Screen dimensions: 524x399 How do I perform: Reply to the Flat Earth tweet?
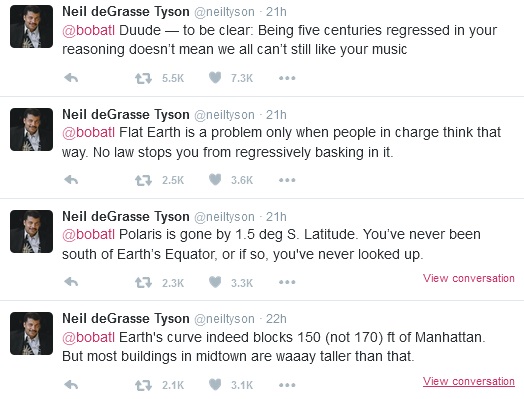click(x=71, y=180)
